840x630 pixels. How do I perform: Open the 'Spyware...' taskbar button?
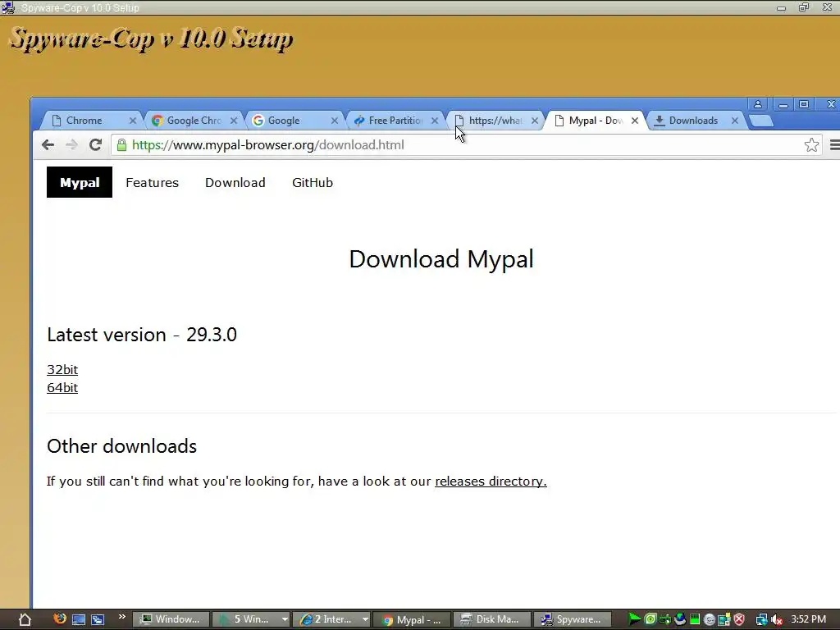coord(572,619)
